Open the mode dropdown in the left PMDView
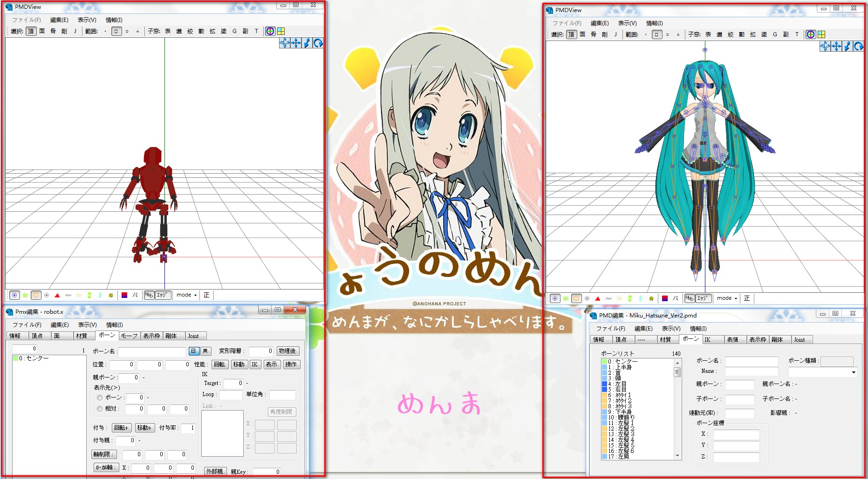 pos(186,295)
